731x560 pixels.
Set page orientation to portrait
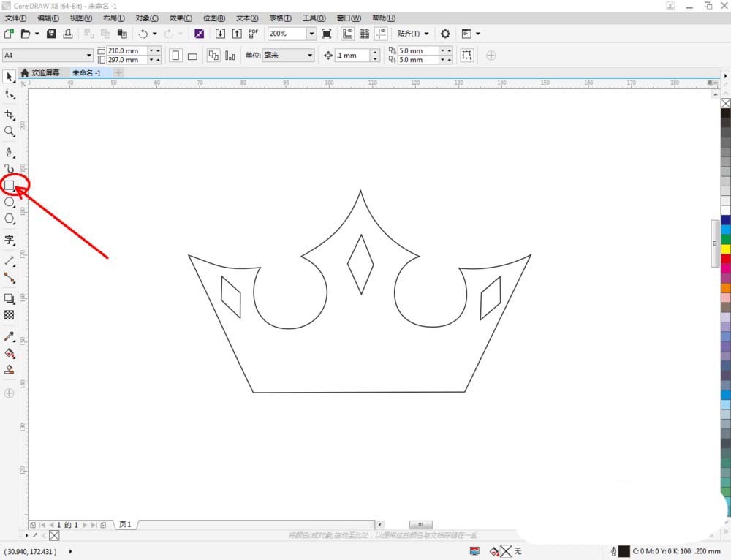click(175, 56)
